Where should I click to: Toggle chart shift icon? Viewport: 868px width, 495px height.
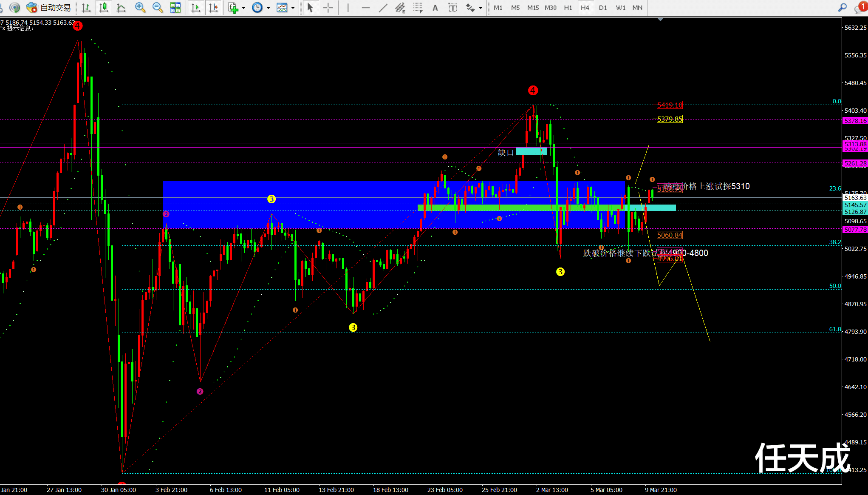213,8
